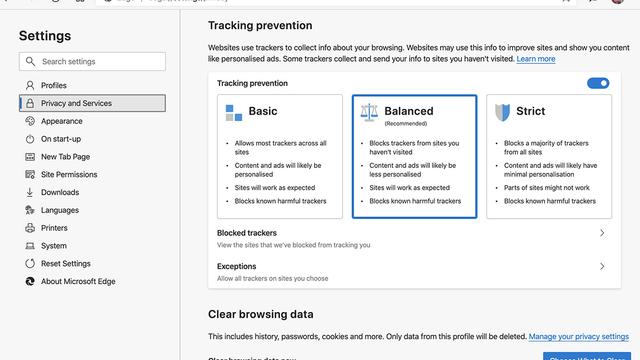Expand the Blocked trackers chevron
This screenshot has width=640, height=360.
(602, 233)
